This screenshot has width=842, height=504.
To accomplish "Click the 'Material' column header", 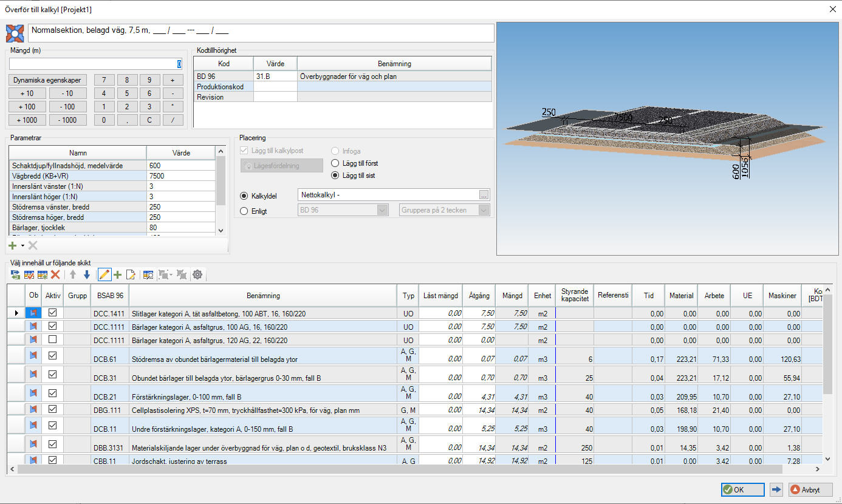I will coord(681,296).
